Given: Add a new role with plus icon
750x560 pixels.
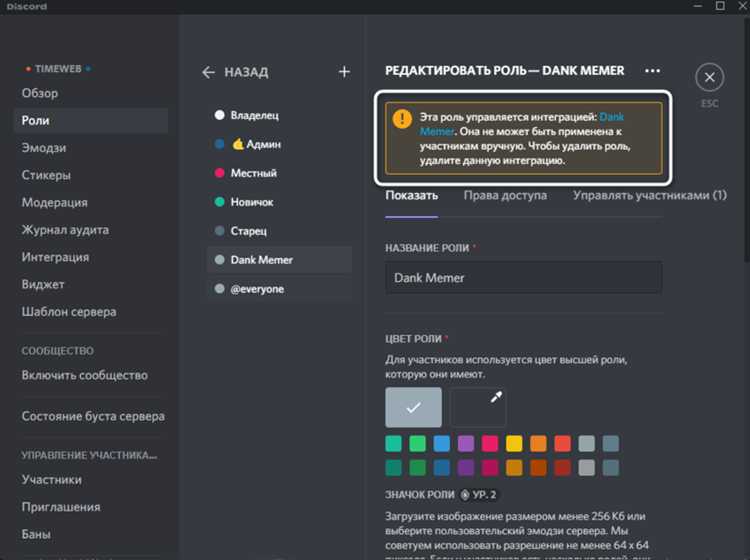Looking at the screenshot, I should point(344,72).
